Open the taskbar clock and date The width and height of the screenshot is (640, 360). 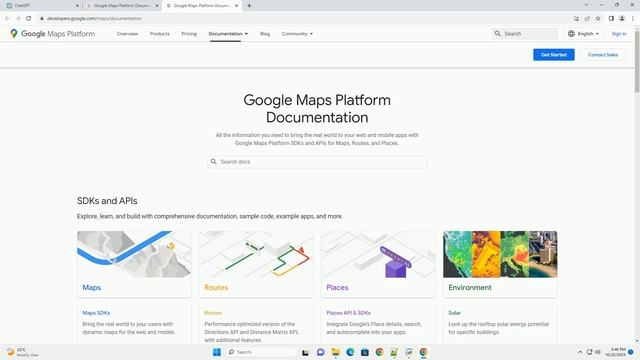coord(615,352)
